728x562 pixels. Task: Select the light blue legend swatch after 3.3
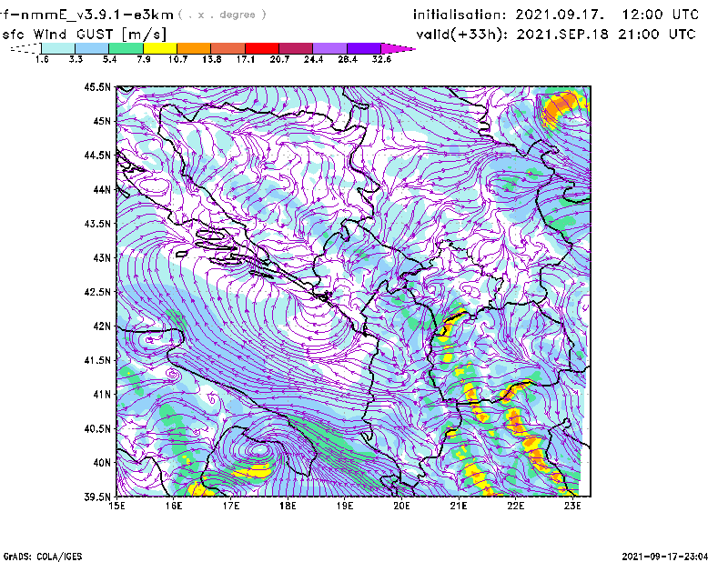pyautogui.click(x=92, y=48)
